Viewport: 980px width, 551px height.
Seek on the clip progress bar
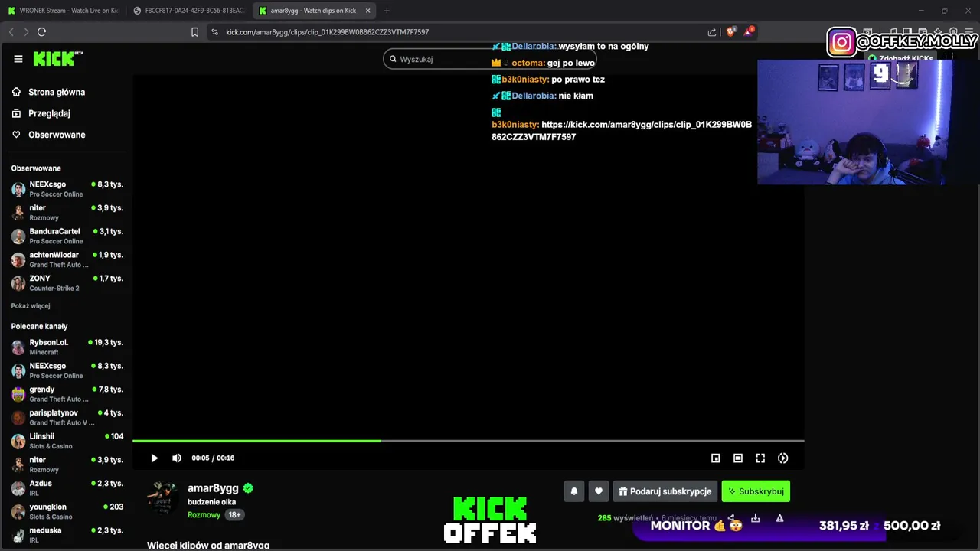tap(468, 441)
